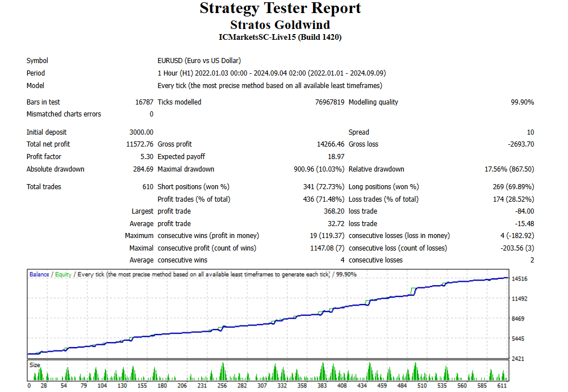Click the Bars in test value 16787

(x=144, y=102)
